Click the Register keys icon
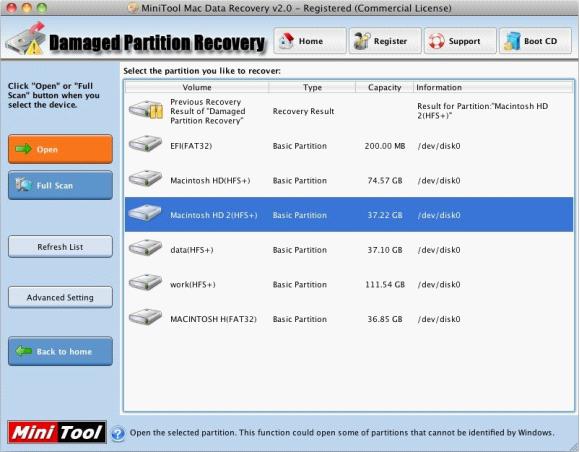The image size is (580, 452). pos(362,41)
